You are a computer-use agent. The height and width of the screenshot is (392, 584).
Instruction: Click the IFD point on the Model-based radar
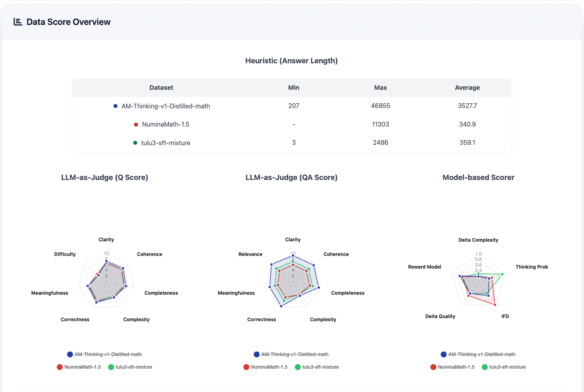click(495, 305)
